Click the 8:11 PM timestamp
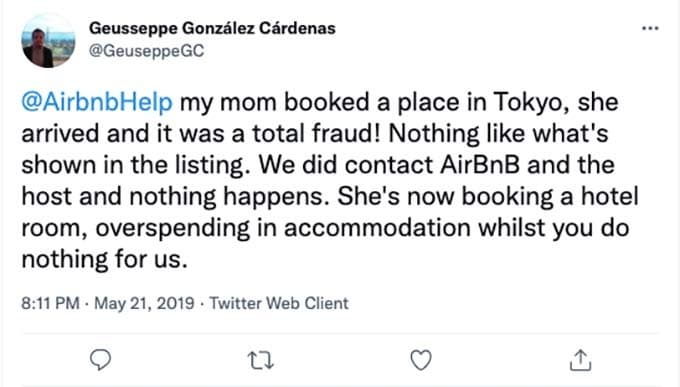680x387 pixels. (x=50, y=303)
